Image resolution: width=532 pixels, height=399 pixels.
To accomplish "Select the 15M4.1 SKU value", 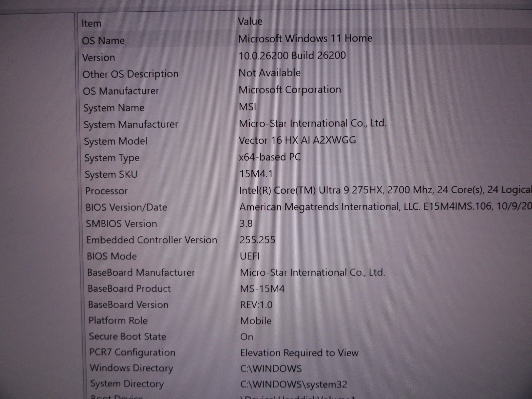I will coord(256,174).
